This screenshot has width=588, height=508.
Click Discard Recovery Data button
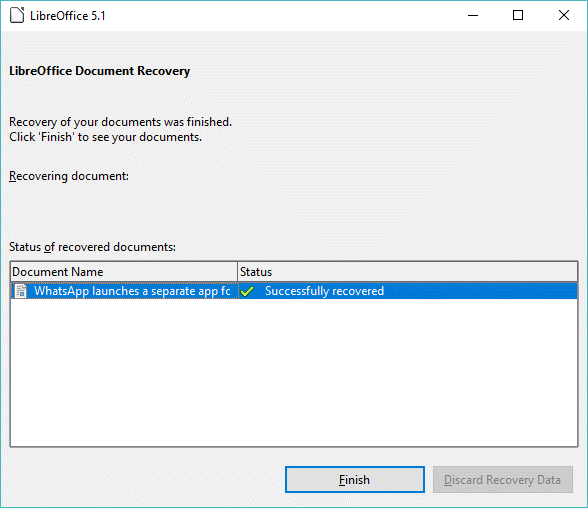[x=502, y=480]
